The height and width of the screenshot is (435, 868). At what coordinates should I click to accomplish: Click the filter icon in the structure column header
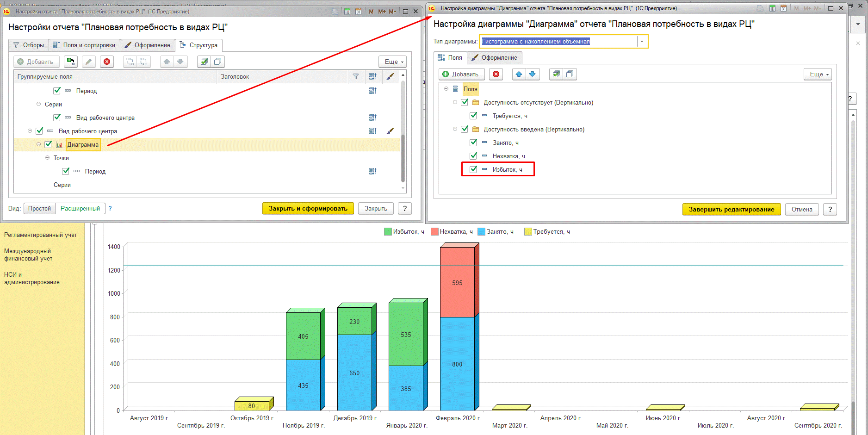coord(356,77)
